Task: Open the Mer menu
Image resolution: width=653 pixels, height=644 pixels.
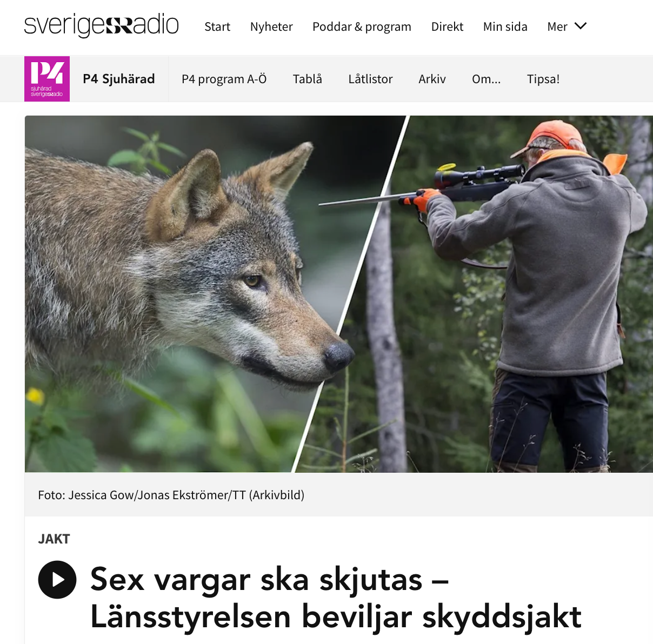Action: coord(567,26)
